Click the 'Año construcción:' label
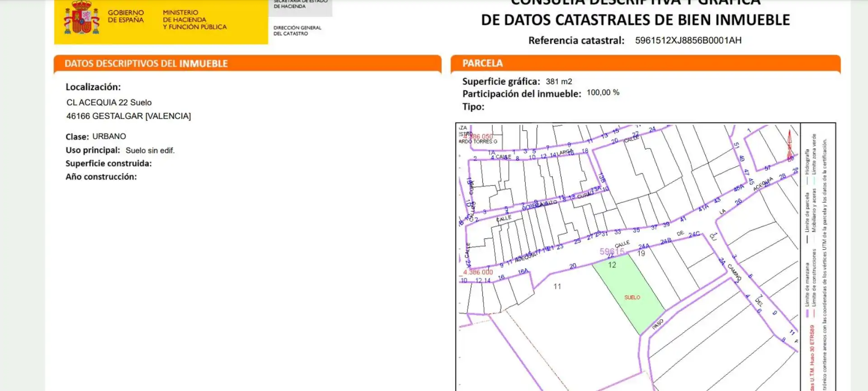This screenshot has width=868, height=391. pos(101,177)
